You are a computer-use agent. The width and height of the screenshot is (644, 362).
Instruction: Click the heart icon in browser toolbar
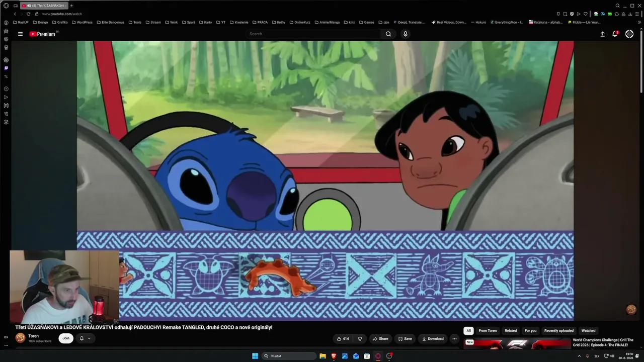click(x=586, y=14)
